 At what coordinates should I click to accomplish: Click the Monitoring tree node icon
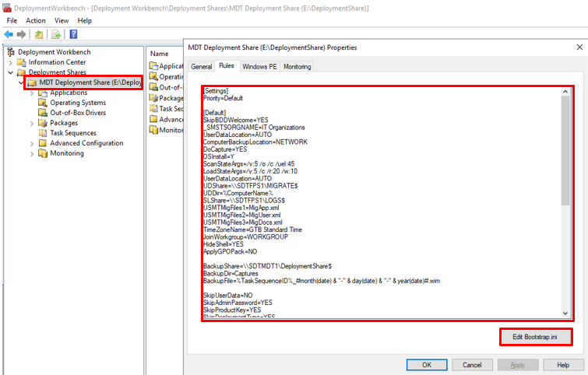tap(43, 153)
